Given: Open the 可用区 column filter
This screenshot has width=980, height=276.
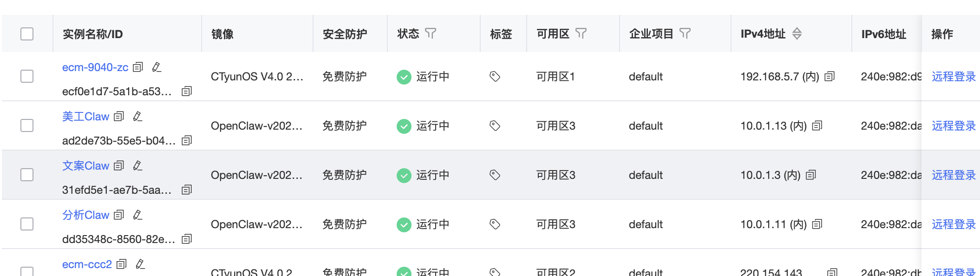Looking at the screenshot, I should coord(581,33).
